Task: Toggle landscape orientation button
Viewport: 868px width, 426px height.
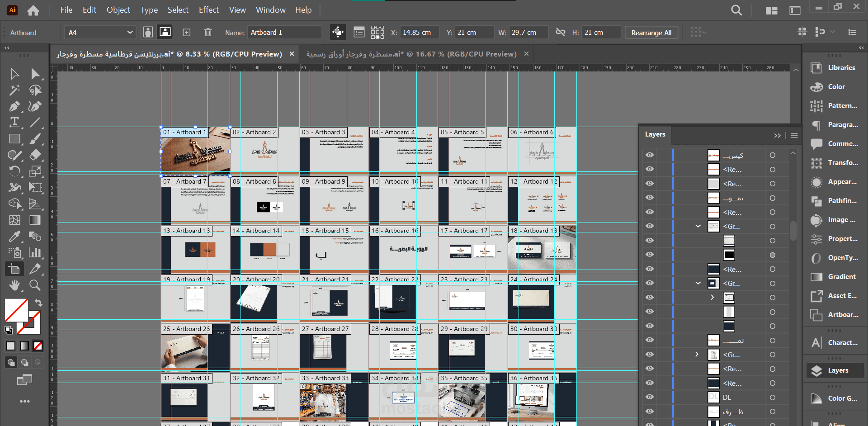Action: (165, 32)
